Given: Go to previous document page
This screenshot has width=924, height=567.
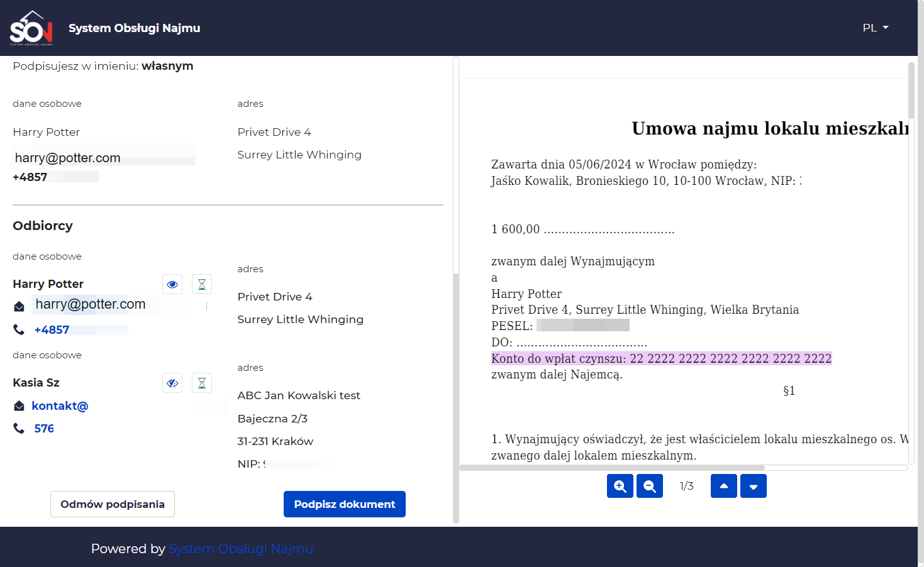Looking at the screenshot, I should click(724, 486).
